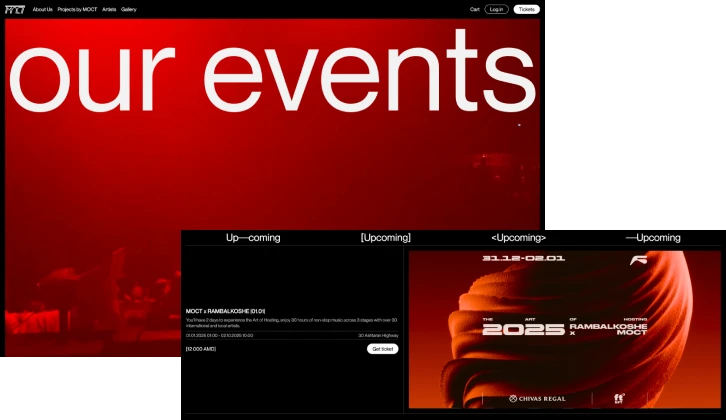Click the small sponsor logo beside Chivas Regal
Screen dimensions: 726x420
[x=619, y=398]
